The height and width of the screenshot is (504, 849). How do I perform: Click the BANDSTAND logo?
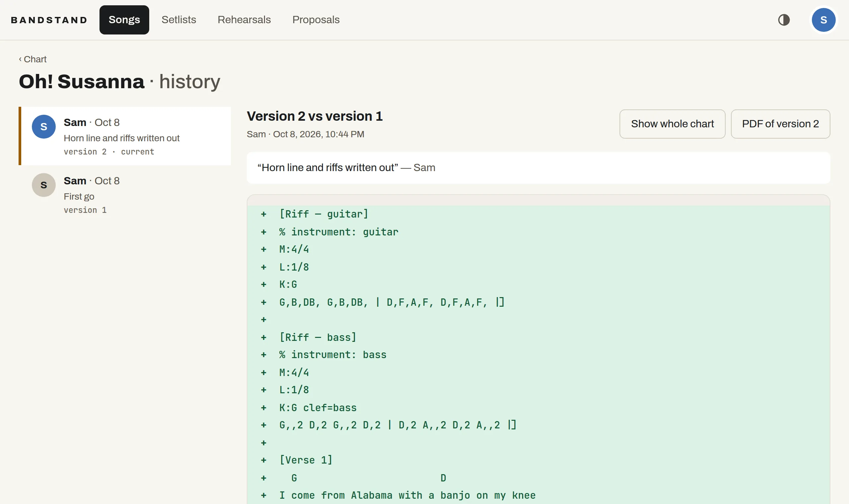coord(49,20)
